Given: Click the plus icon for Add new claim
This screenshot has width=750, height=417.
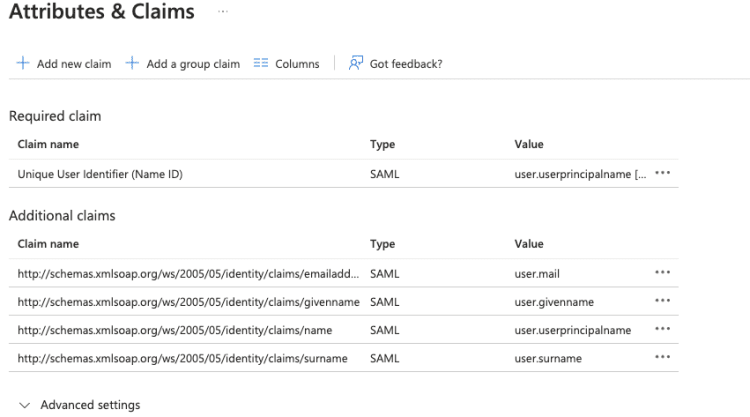Looking at the screenshot, I should pos(23,64).
